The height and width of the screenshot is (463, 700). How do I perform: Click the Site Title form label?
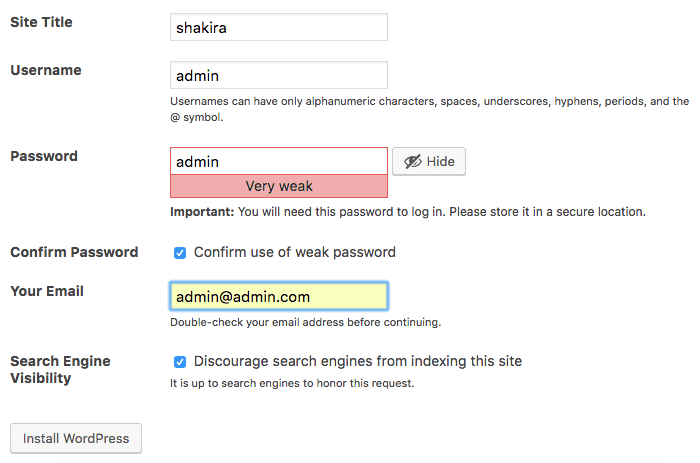41,22
